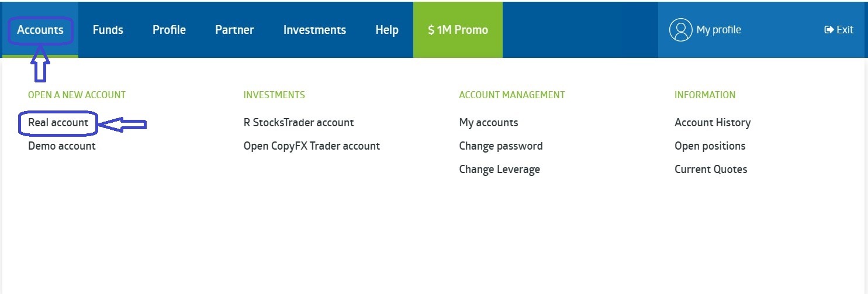
Task: Click the Exit door icon
Action: click(828, 30)
